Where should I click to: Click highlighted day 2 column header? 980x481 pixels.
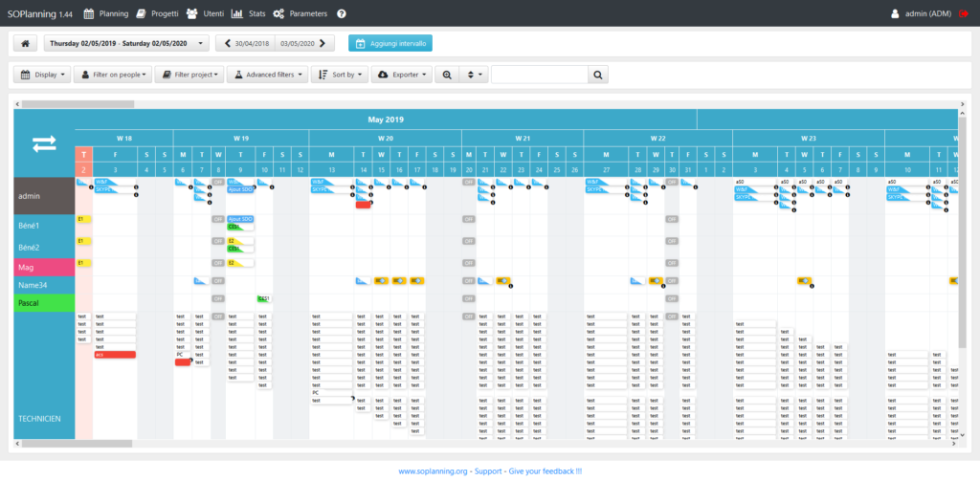(84, 169)
